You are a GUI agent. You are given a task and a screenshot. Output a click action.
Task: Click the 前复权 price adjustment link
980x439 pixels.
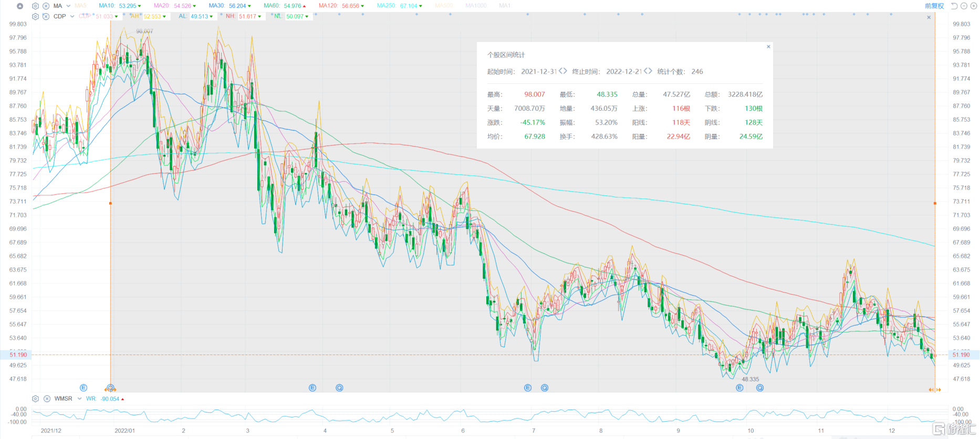(x=934, y=6)
